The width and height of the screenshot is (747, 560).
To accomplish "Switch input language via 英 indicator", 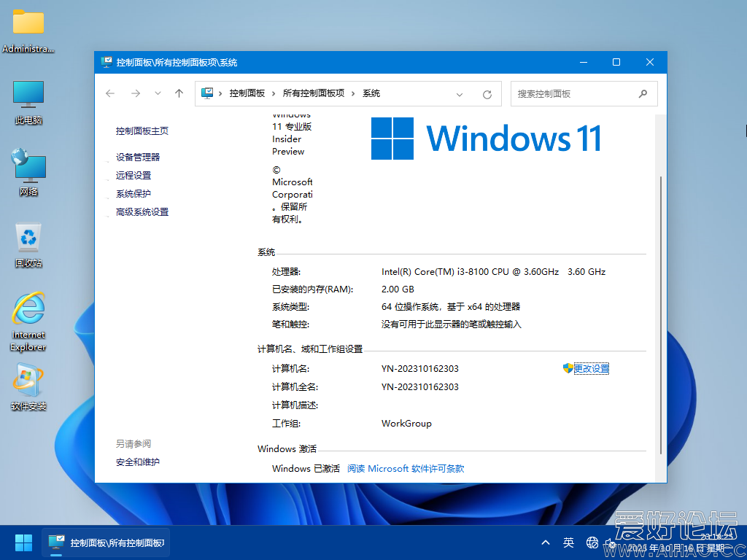I will [569, 542].
